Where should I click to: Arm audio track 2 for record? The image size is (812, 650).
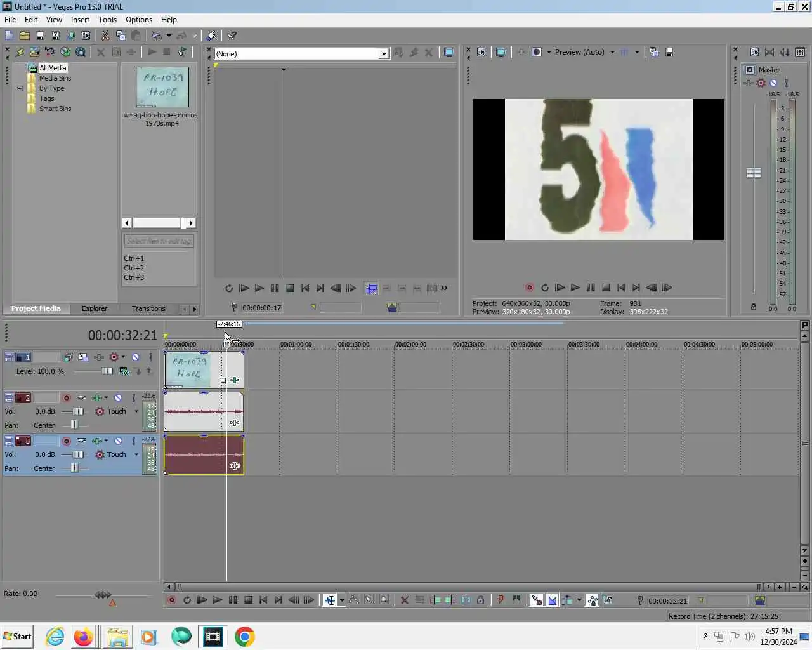coord(66,398)
